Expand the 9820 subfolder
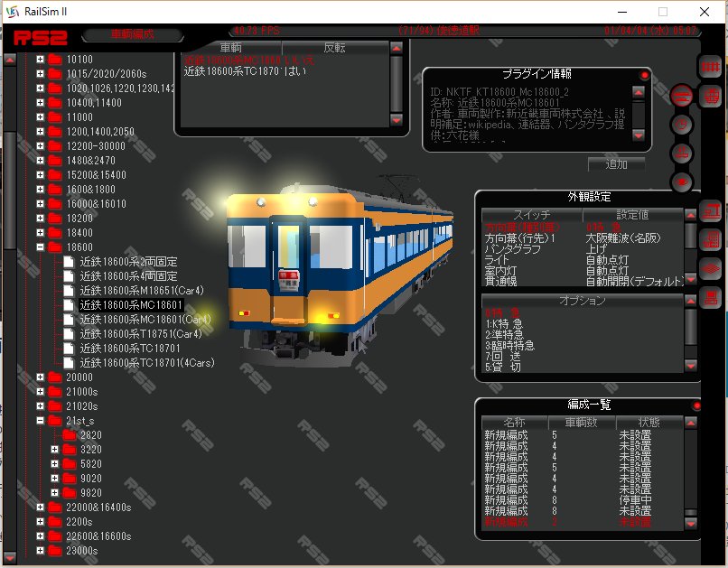 pyautogui.click(x=54, y=492)
